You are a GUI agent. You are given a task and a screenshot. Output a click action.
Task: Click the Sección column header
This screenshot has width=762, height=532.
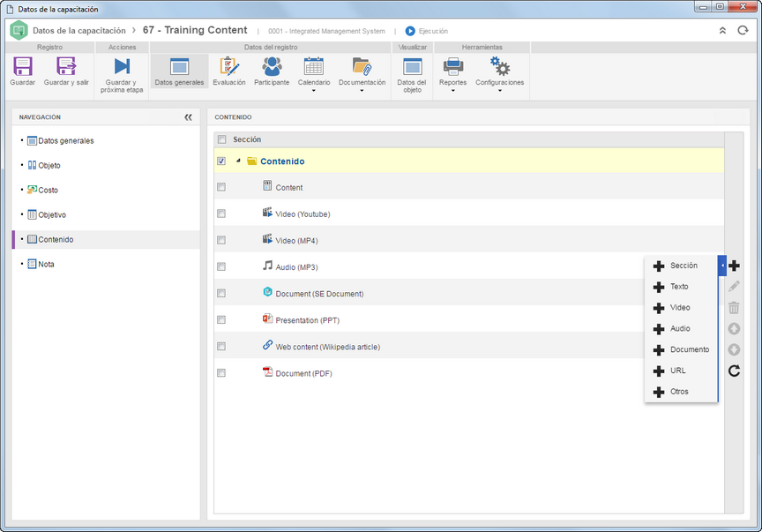pos(247,139)
